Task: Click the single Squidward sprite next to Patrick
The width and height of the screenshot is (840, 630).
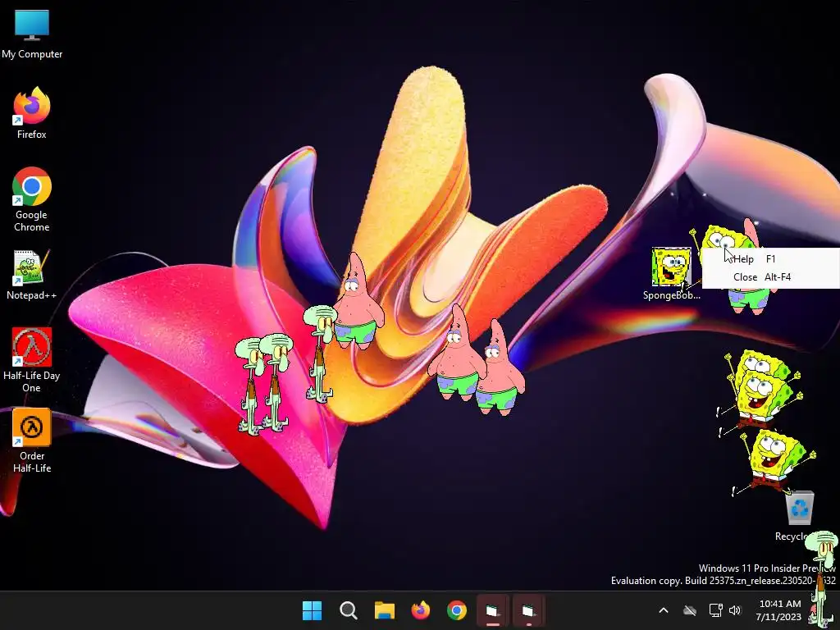Action: [x=319, y=354]
